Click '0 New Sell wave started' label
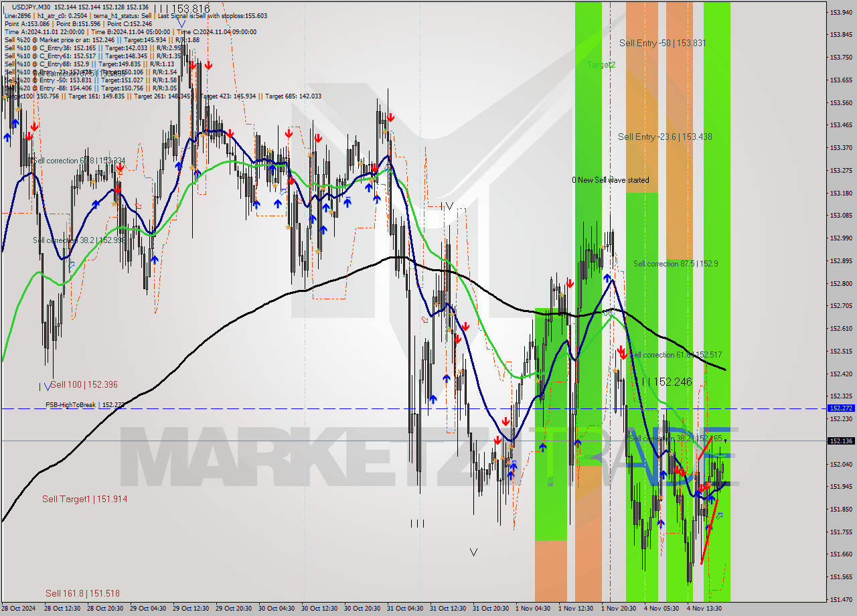This screenshot has width=857, height=616. [x=610, y=180]
